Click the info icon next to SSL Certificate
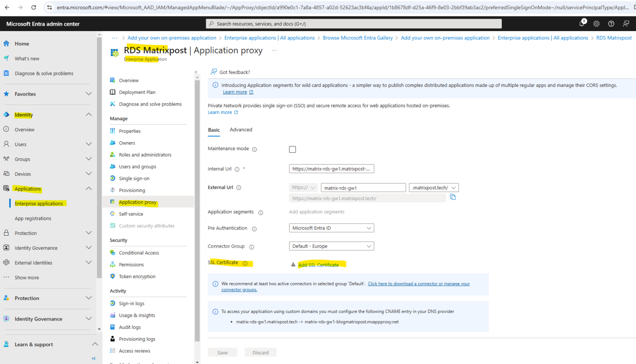Image resolution: width=636 pixels, height=364 pixels. coord(245,263)
